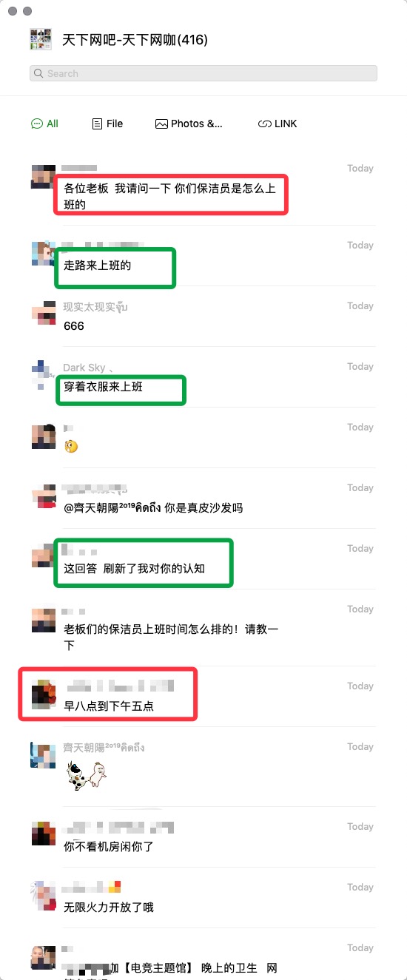Click the chat bubble icon beside All
Screen dimensions: 407x980
[x=37, y=124]
